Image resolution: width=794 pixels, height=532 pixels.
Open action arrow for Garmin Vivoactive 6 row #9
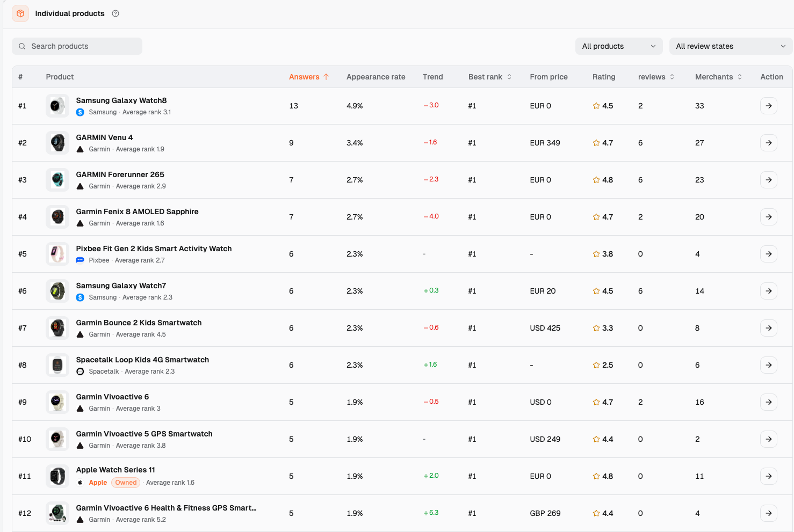[769, 402]
